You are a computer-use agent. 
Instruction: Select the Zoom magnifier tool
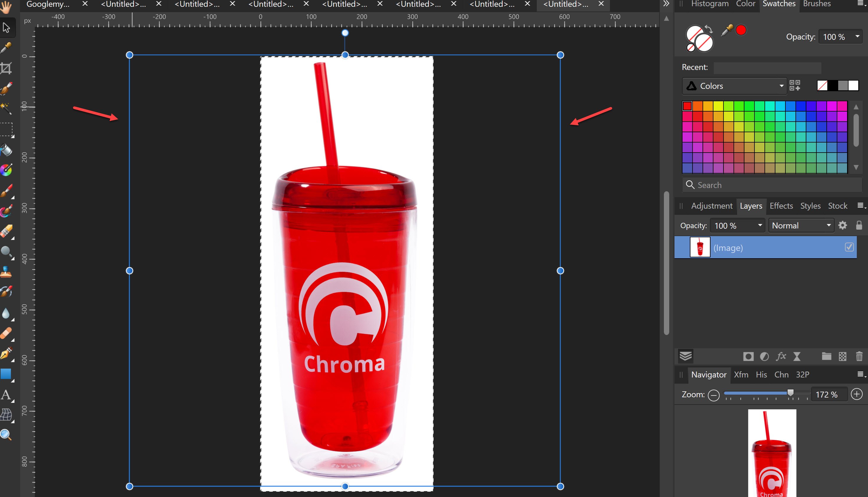click(6, 435)
